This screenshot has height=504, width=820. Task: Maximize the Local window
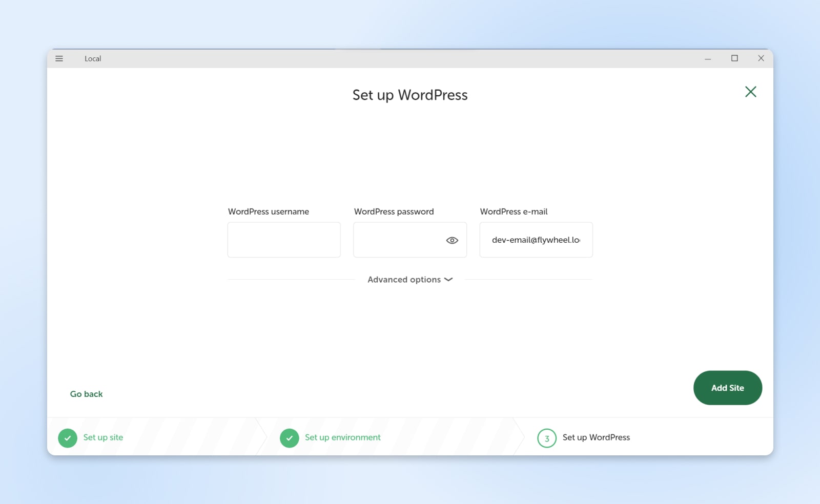[734, 58]
